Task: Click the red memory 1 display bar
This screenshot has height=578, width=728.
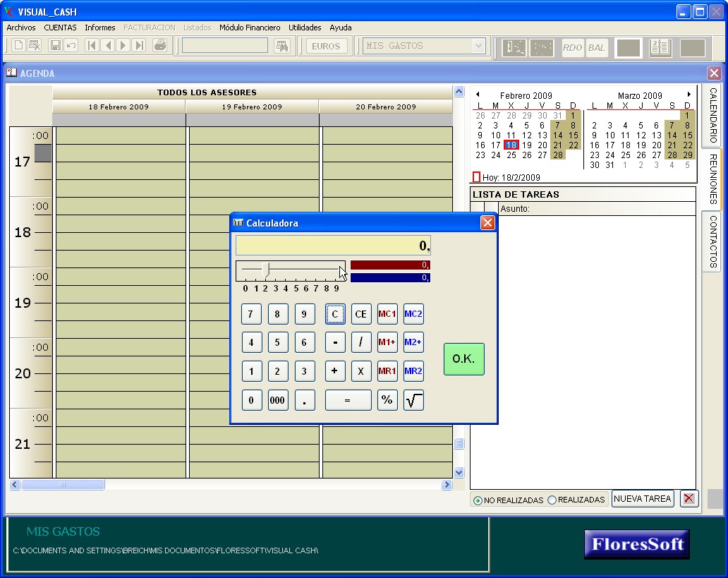Action: (390, 265)
